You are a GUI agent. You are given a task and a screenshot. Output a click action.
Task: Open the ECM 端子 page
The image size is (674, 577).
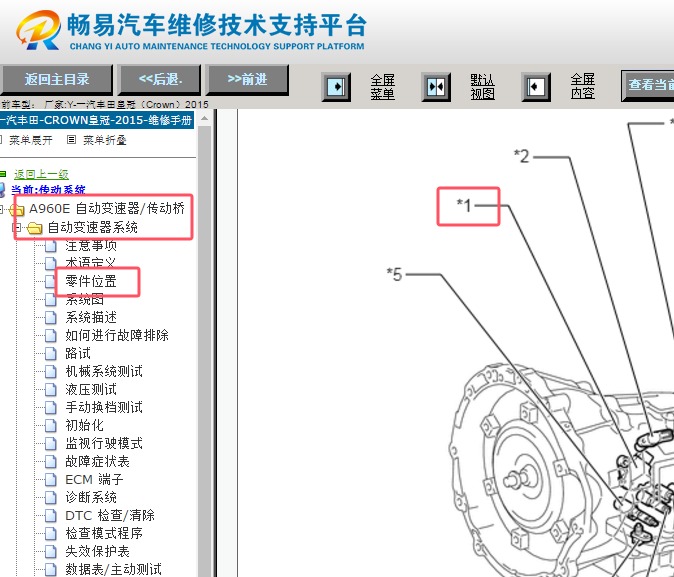click(x=94, y=479)
